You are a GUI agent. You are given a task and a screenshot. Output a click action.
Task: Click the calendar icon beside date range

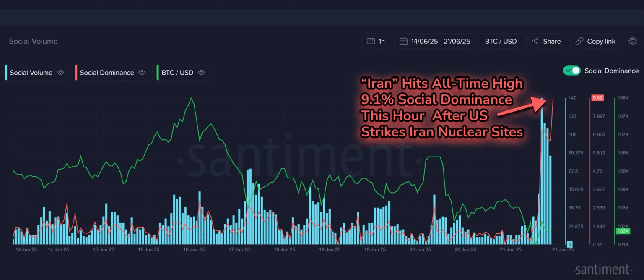[403, 41]
